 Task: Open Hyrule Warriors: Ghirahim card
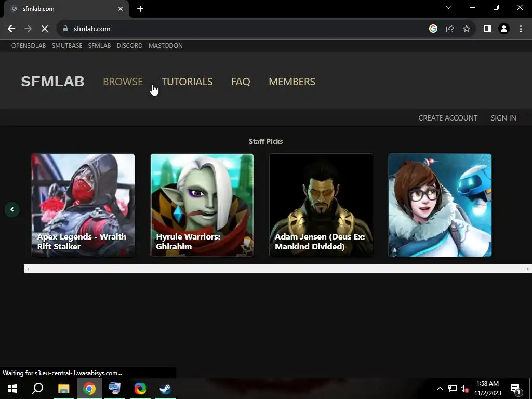pos(202,205)
